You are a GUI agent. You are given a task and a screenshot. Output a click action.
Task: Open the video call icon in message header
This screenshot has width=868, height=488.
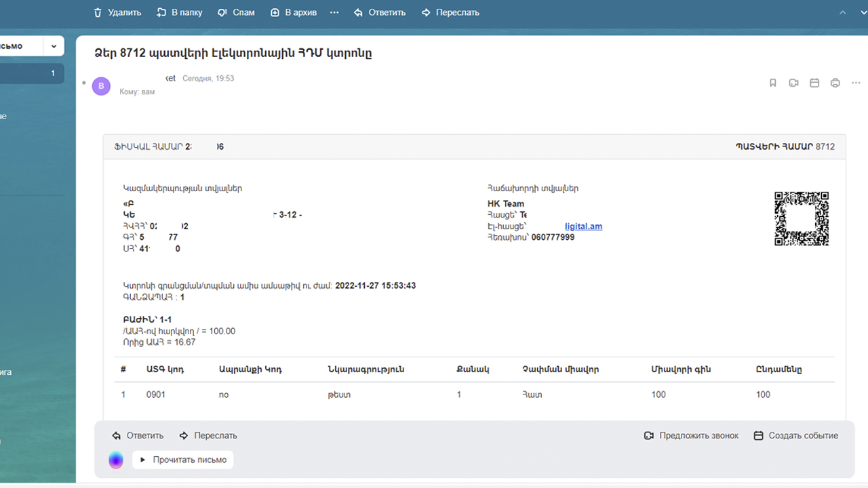793,82
